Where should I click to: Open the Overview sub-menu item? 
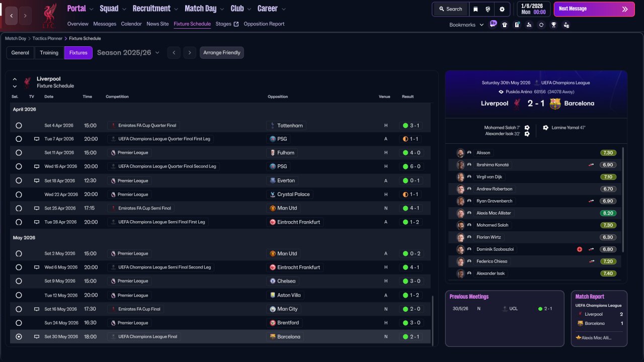point(77,24)
